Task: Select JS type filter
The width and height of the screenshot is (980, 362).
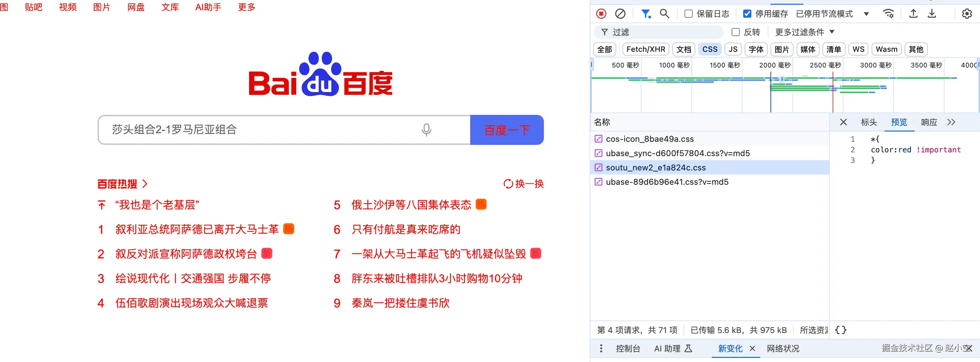Action: coord(733,49)
